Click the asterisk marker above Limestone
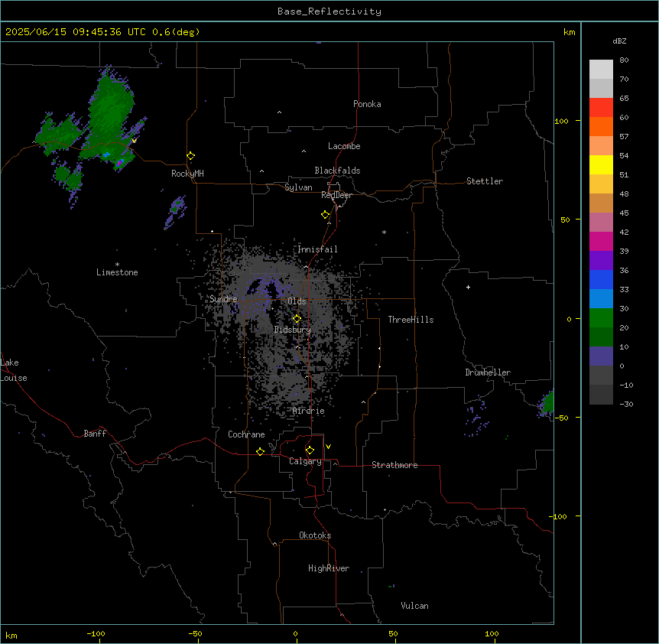 pos(117,265)
